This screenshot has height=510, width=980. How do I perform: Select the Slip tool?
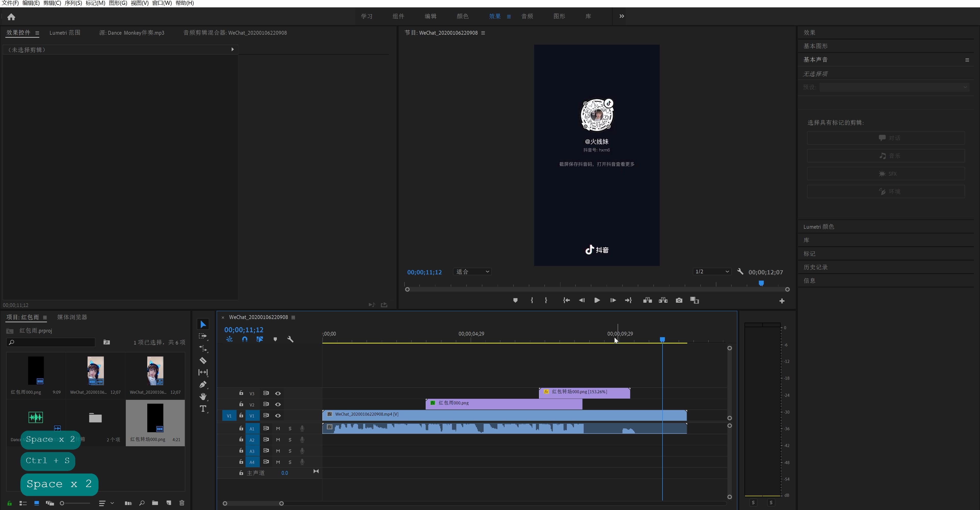[x=203, y=373]
